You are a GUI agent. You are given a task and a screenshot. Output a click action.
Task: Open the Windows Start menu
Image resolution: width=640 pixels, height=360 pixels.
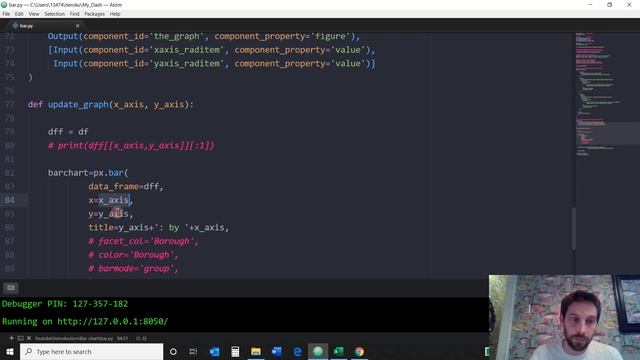(10, 351)
